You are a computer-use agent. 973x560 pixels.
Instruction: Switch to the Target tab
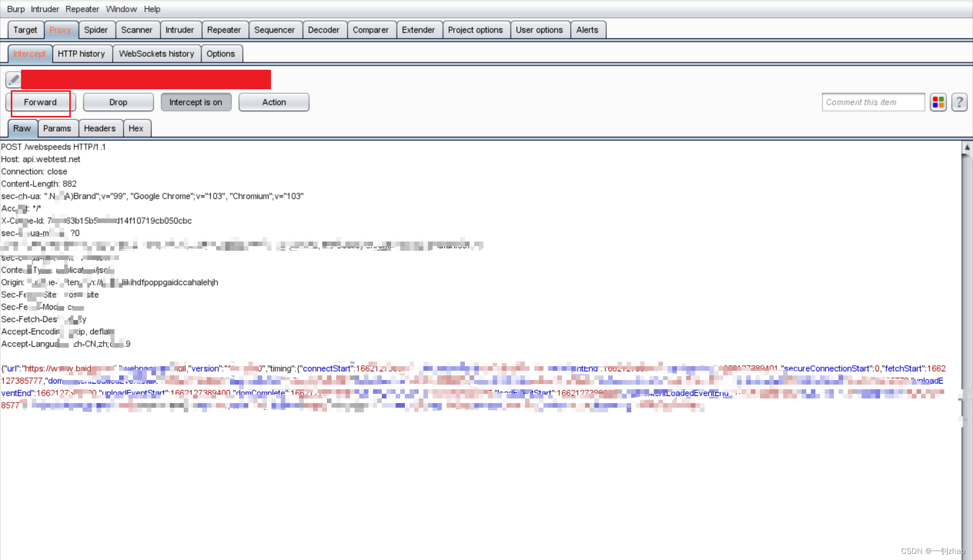pyautogui.click(x=25, y=30)
